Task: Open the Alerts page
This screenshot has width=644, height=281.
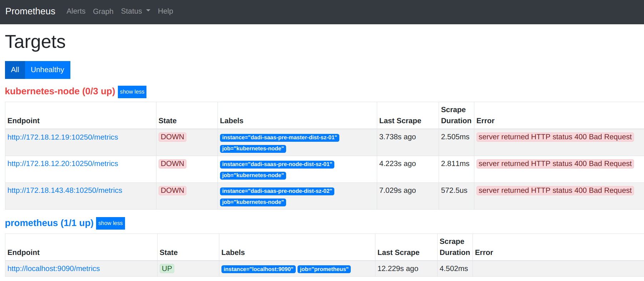Action: [x=76, y=11]
